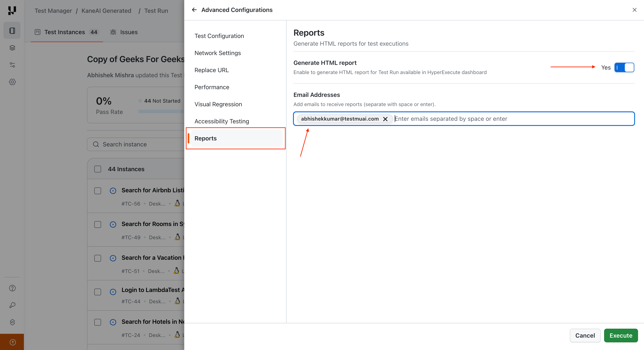Click Cancel in the bottom bar
Screen dimensions: 644x350
point(585,335)
